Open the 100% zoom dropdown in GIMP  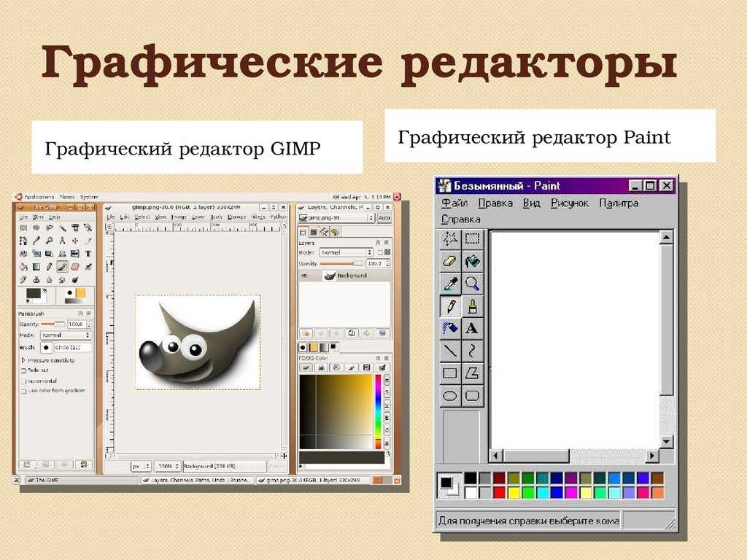coord(169,466)
